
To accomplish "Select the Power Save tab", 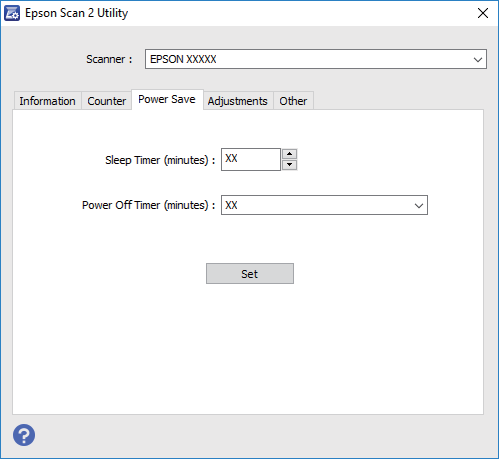I will 167,99.
